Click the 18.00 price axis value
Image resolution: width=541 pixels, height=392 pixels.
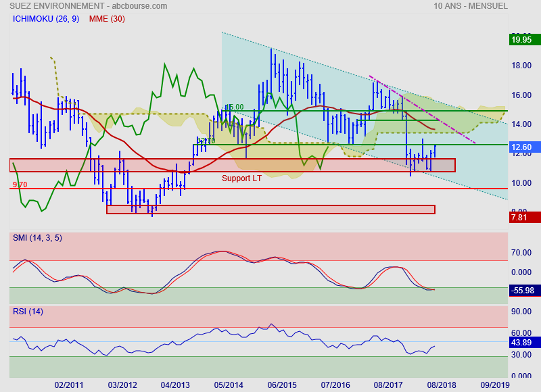pos(521,66)
